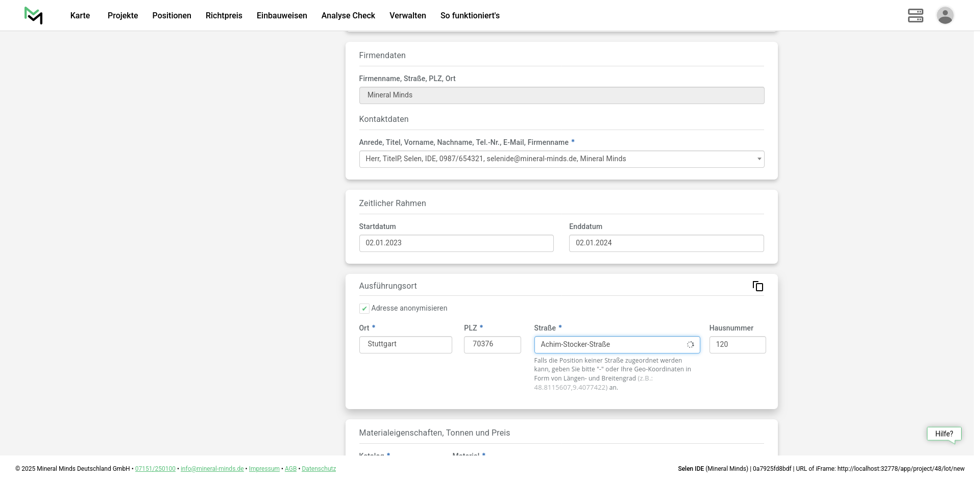Uncheck Adresse anonymisieren checkbox
Image resolution: width=980 pixels, height=481 pixels.
pyautogui.click(x=364, y=309)
